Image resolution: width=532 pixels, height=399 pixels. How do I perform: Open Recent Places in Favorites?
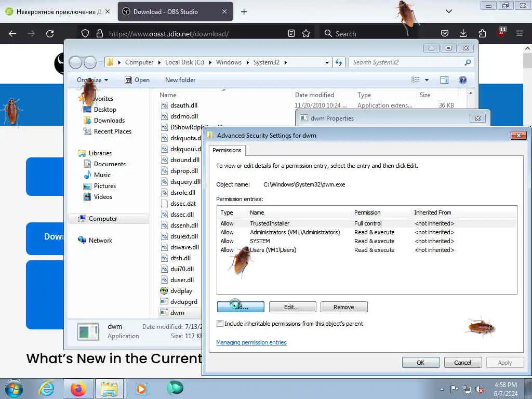[112, 131]
